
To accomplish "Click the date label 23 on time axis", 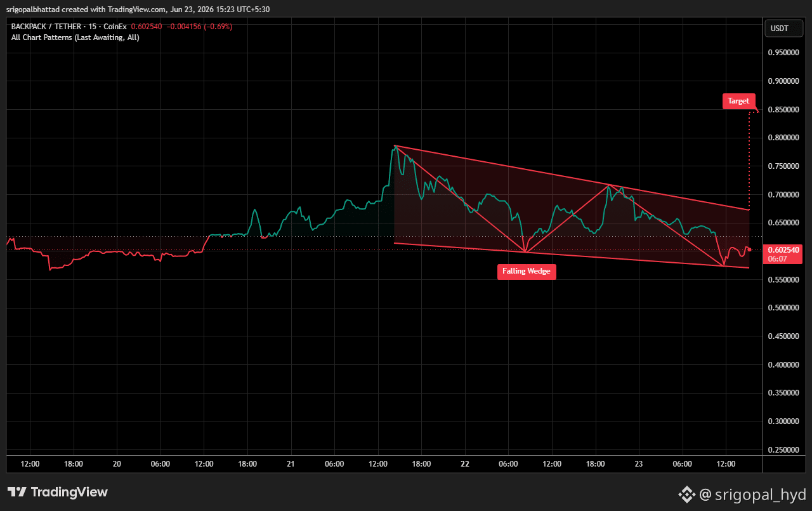I will click(x=639, y=464).
